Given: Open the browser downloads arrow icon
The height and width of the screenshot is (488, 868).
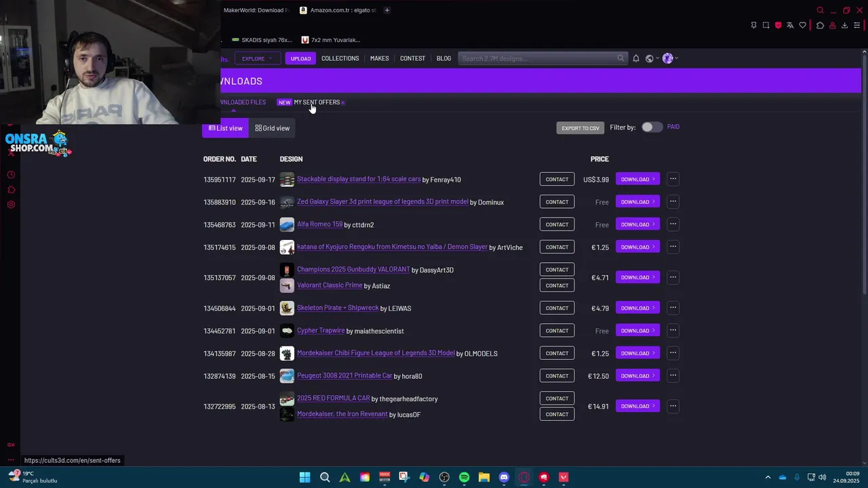Looking at the screenshot, I should point(844,25).
